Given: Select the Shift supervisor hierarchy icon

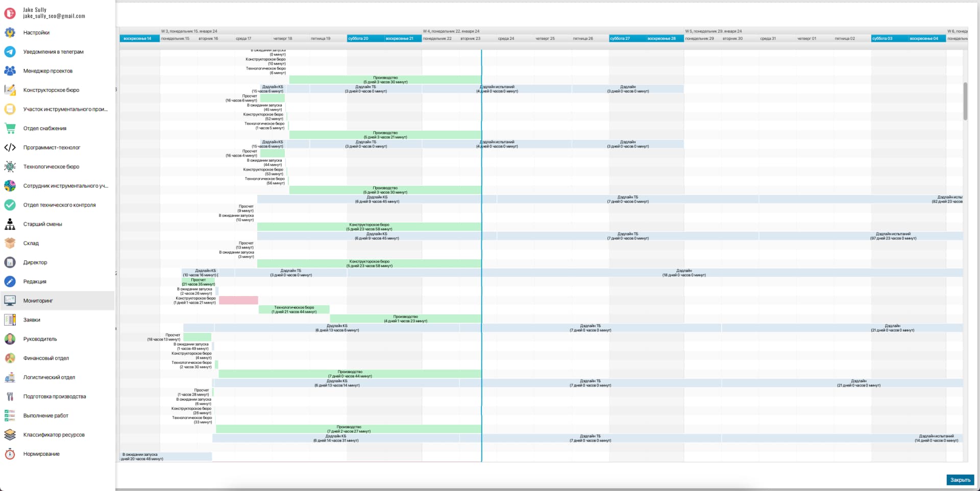Looking at the screenshot, I should tap(10, 224).
